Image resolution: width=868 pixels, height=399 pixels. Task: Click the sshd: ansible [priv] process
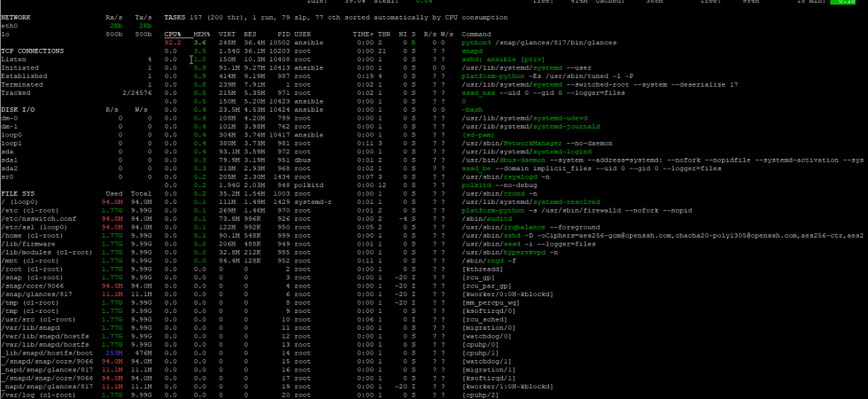tap(503, 59)
